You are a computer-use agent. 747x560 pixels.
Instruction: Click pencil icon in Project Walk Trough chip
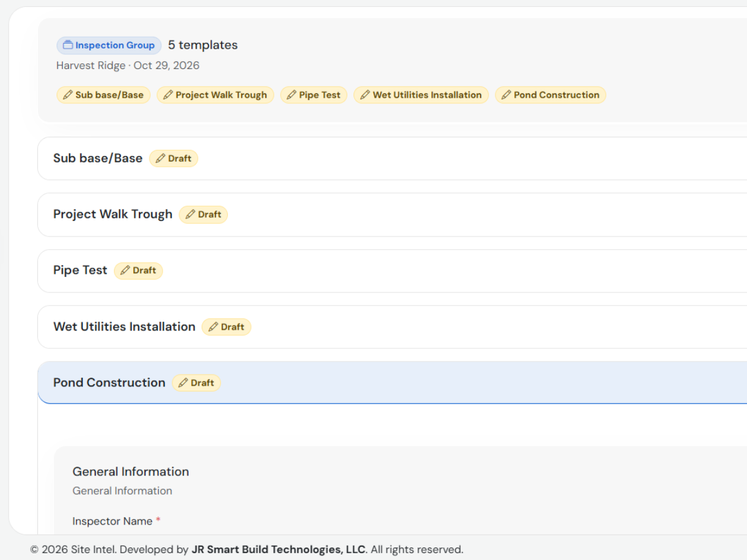(168, 95)
